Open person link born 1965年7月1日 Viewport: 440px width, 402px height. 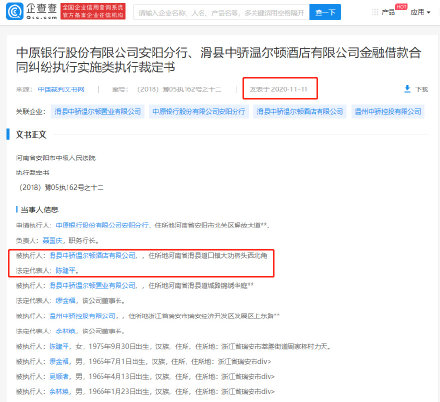59,361
